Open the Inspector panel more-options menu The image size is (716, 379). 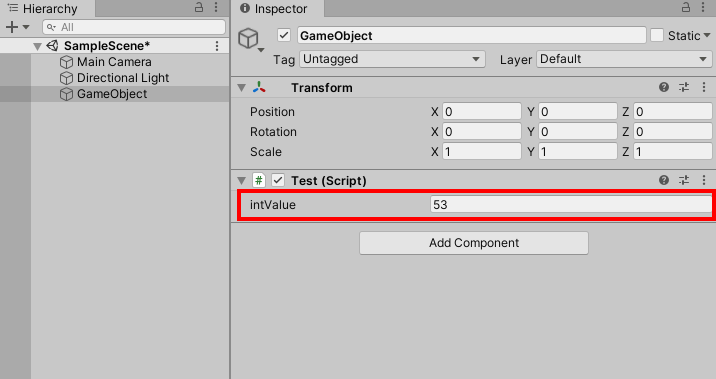point(703,7)
